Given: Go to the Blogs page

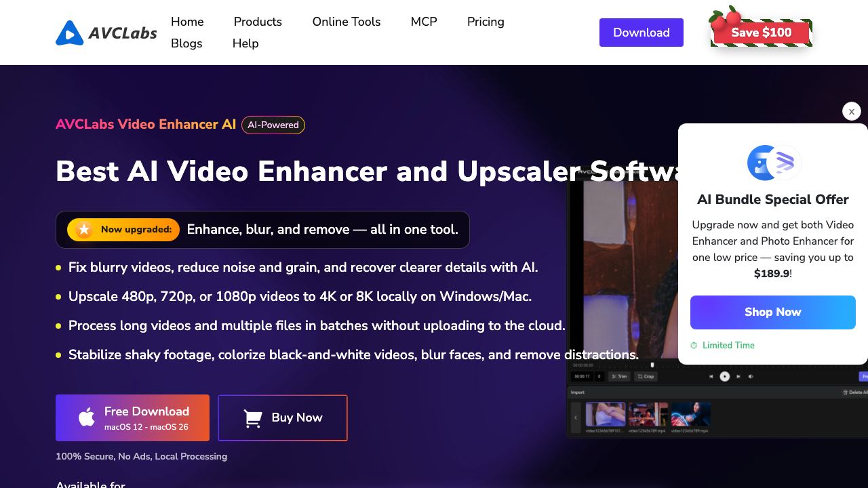Looking at the screenshot, I should tap(186, 43).
